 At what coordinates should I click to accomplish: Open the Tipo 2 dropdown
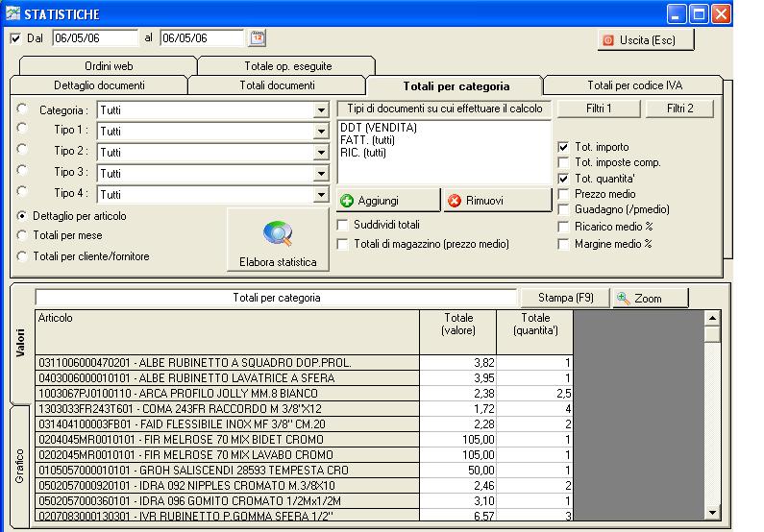pos(321,153)
